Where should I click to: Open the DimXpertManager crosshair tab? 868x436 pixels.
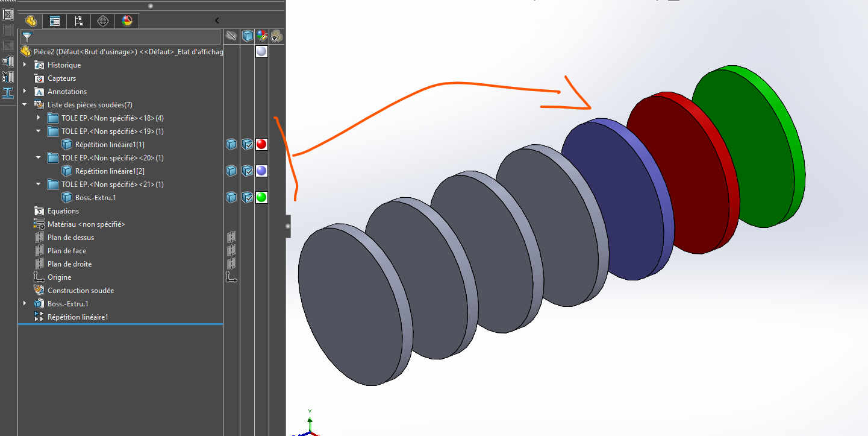[x=103, y=21]
